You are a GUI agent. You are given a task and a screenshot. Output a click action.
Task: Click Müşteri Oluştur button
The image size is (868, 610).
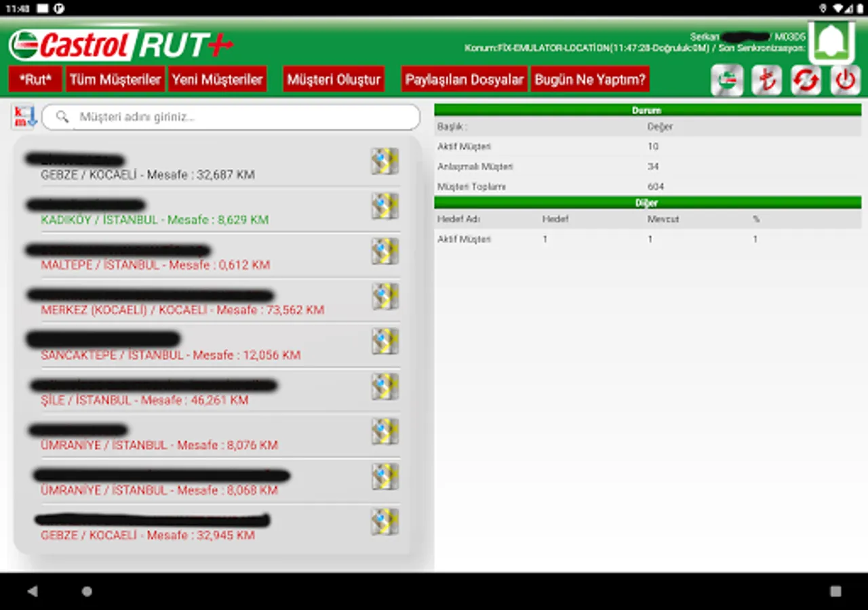(x=334, y=79)
